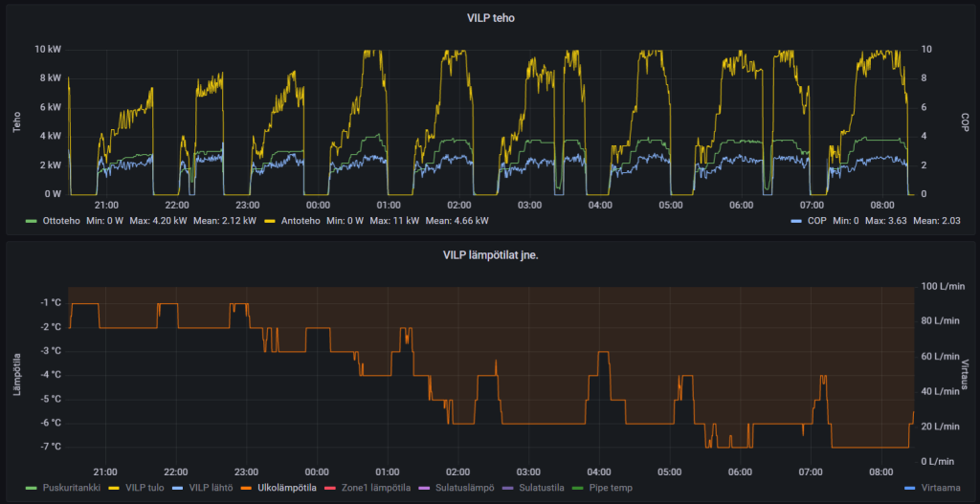Click the yellow Antoteho color marker
This screenshot has height=504, width=980.
269,220
